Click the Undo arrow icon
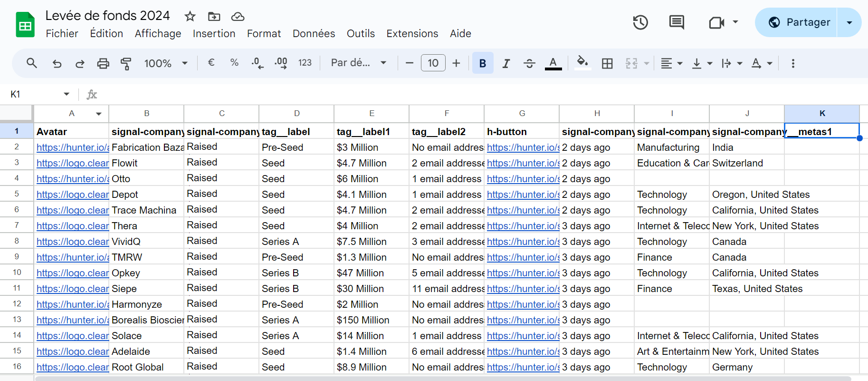This screenshot has width=868, height=381. (x=57, y=63)
